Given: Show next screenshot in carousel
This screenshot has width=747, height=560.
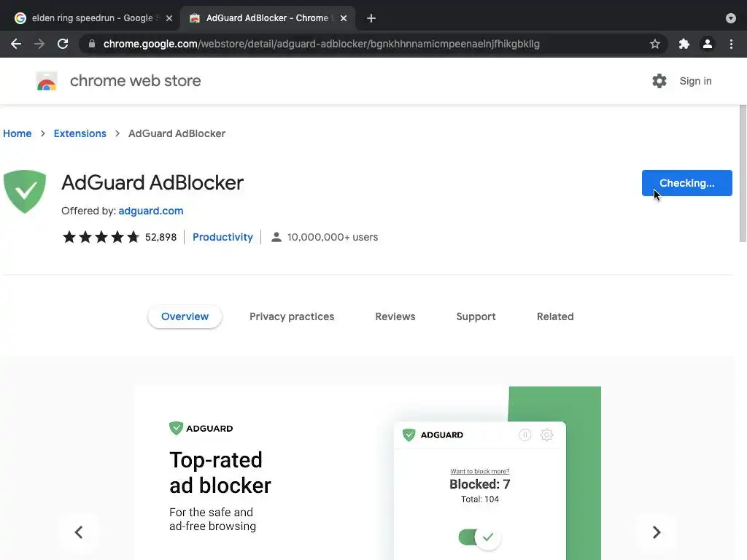Looking at the screenshot, I should point(657,532).
